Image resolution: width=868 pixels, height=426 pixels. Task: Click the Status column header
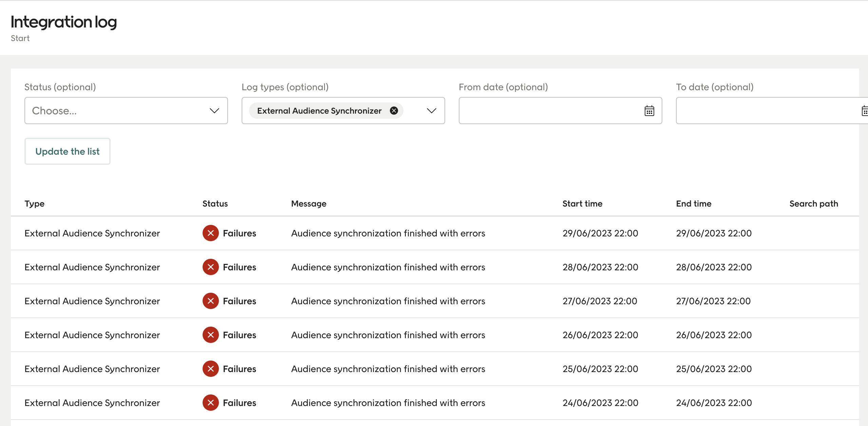tap(215, 204)
